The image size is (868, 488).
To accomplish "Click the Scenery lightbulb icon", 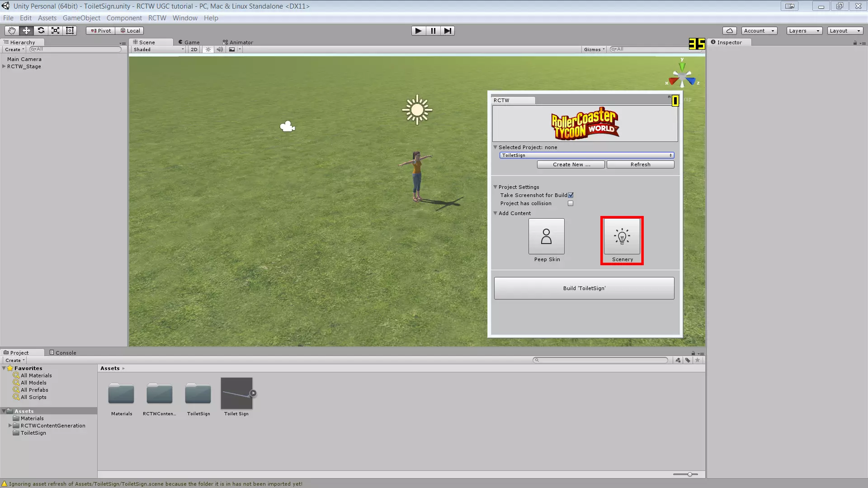I will coord(622,236).
